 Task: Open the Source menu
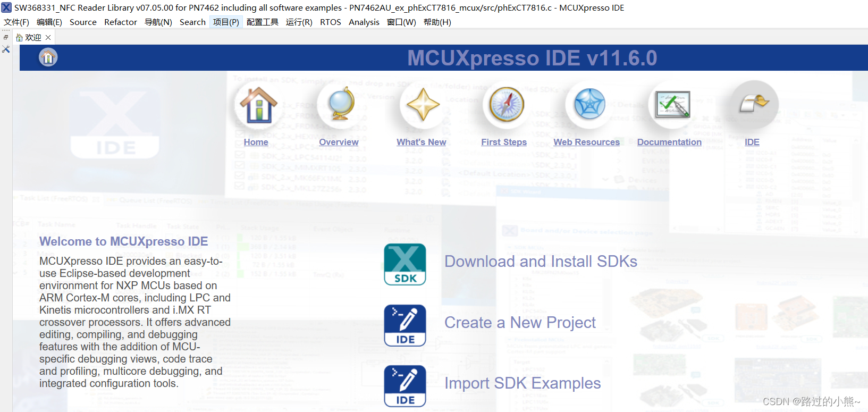click(83, 22)
